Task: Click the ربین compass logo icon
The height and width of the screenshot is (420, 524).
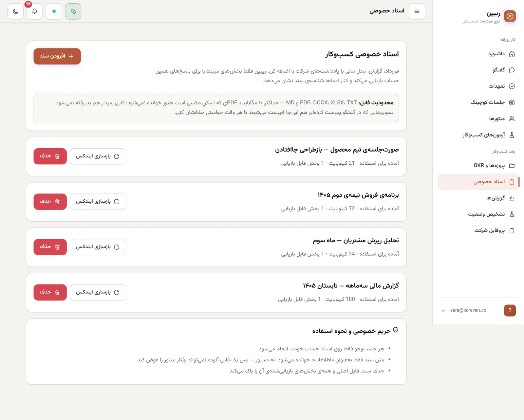Action: point(510,16)
